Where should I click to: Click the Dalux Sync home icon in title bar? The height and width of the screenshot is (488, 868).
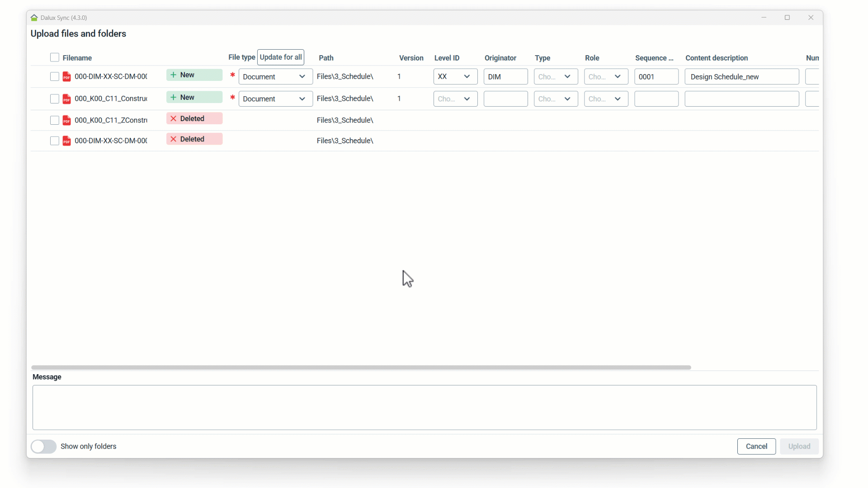pos(34,18)
